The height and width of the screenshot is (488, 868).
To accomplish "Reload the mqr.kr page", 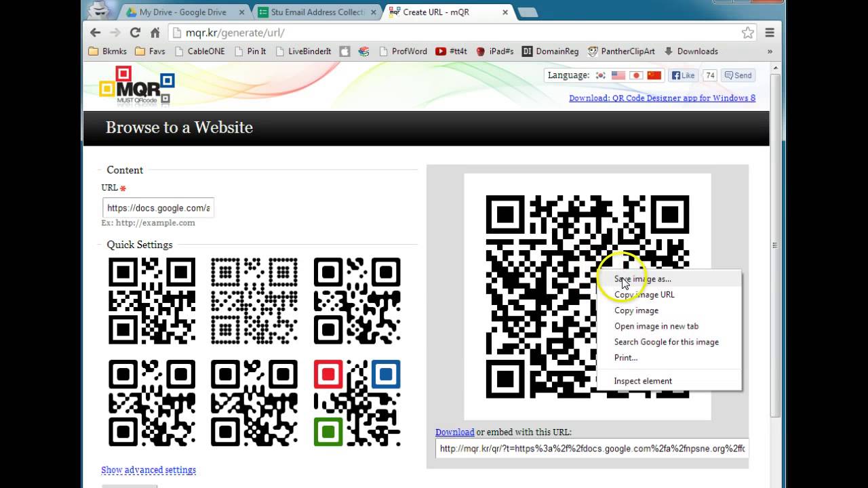I will coord(135,33).
